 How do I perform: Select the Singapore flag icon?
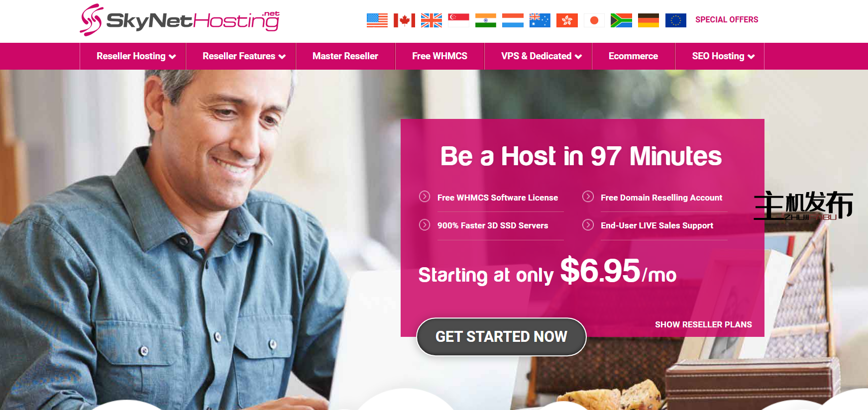coord(458,20)
